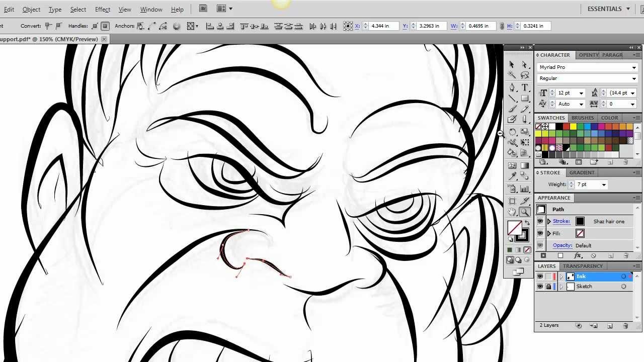Open the ESSENTIALS workspace switcher
The width and height of the screenshot is (644, 362).
point(608,9)
